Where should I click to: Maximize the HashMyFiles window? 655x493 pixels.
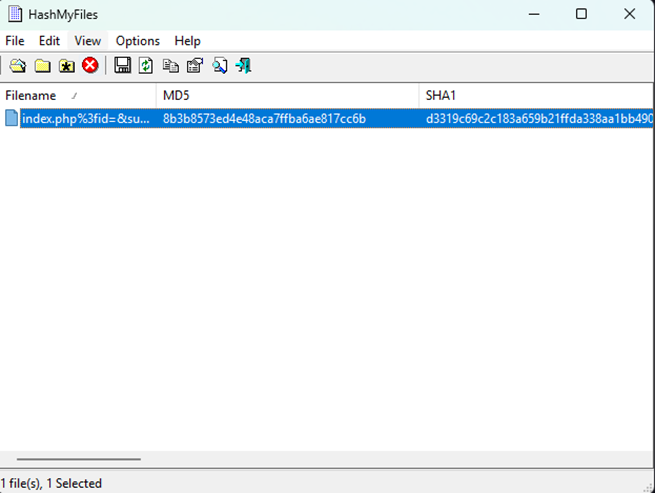pos(581,14)
